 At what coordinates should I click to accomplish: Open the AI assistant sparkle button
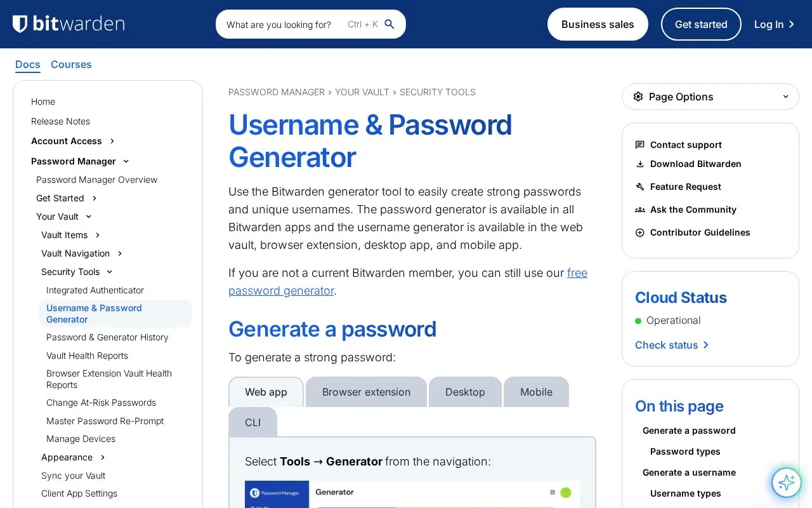click(787, 483)
